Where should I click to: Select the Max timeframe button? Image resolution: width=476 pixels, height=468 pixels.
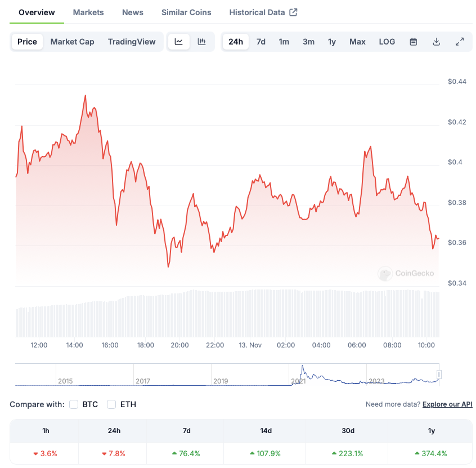357,41
